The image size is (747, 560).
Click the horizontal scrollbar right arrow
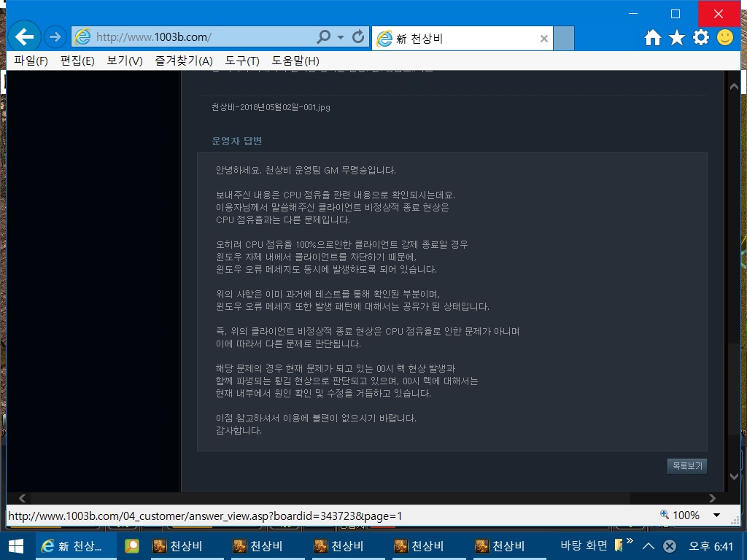712,498
